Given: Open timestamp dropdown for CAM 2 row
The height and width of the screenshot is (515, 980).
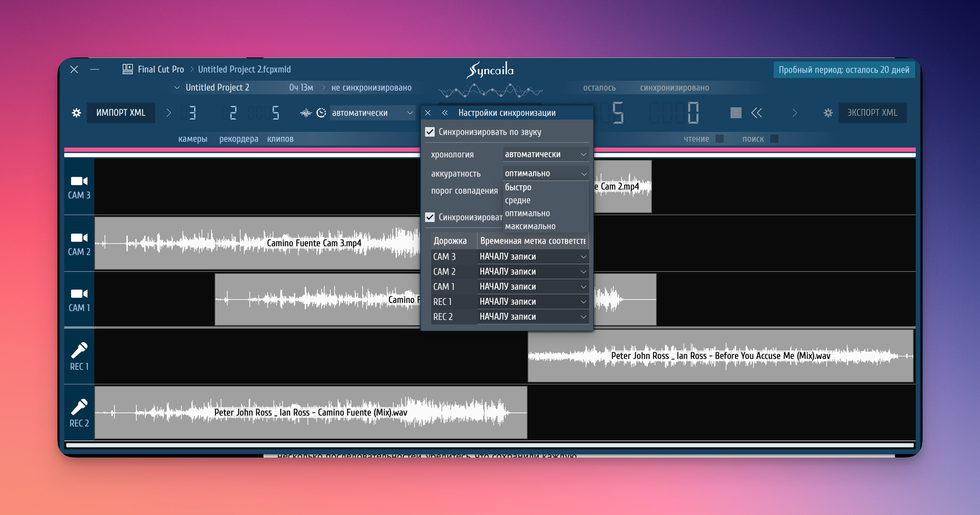Looking at the screenshot, I should [533, 272].
